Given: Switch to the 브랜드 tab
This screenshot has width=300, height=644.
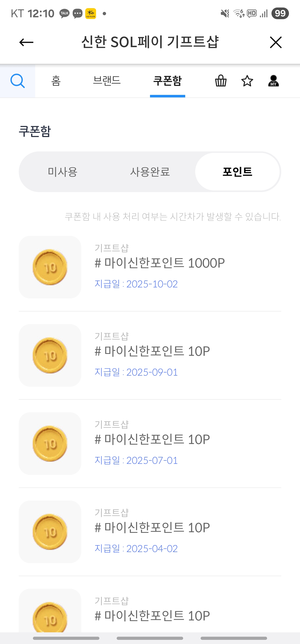Looking at the screenshot, I should coord(107,81).
